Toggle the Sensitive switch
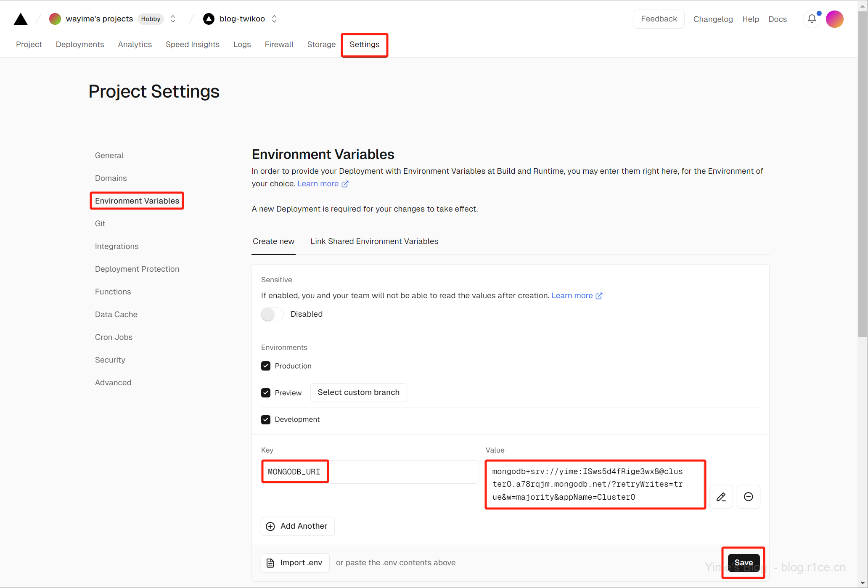The height and width of the screenshot is (588, 868). pos(272,314)
